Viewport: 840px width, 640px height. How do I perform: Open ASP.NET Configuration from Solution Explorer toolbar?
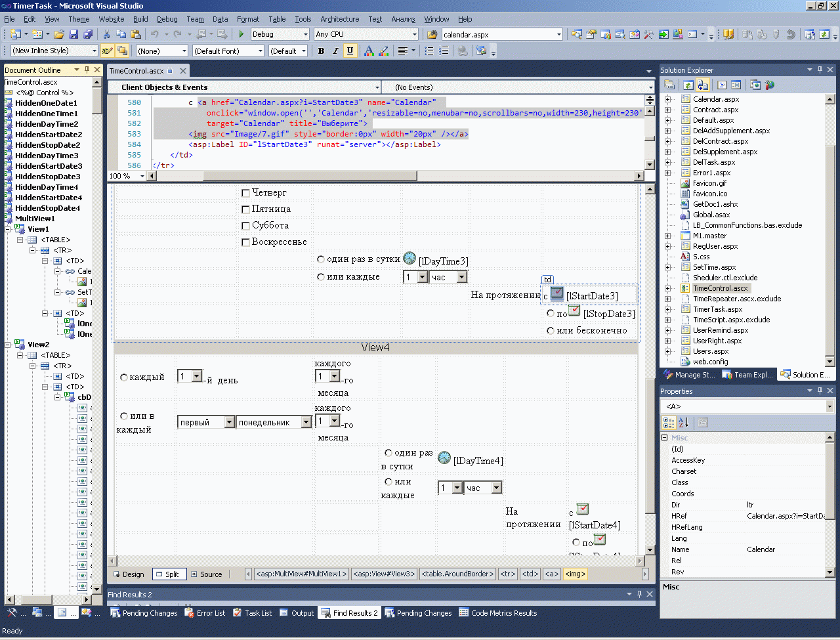coord(770,85)
